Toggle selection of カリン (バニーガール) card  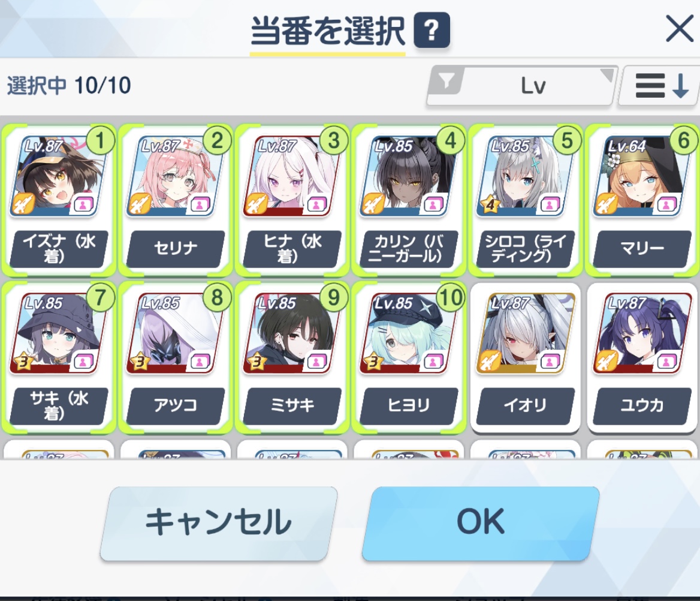pyautogui.click(x=409, y=200)
